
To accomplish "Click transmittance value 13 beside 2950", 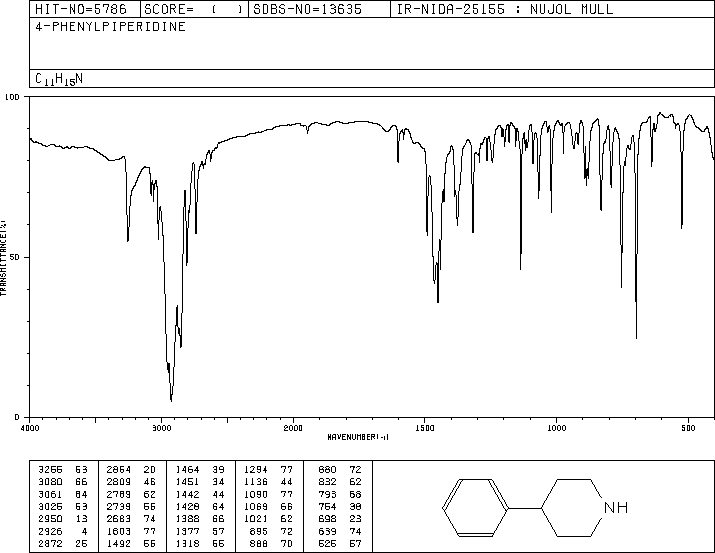I will [x=81, y=519].
